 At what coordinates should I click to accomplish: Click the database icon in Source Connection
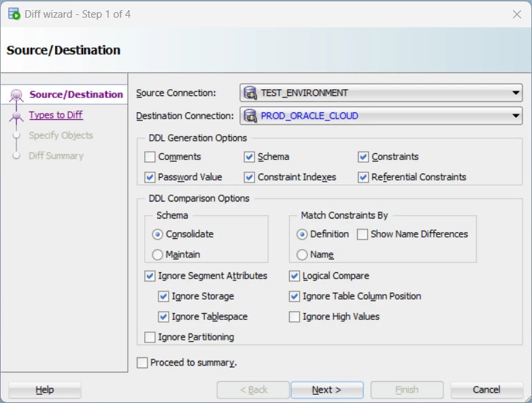[250, 93]
